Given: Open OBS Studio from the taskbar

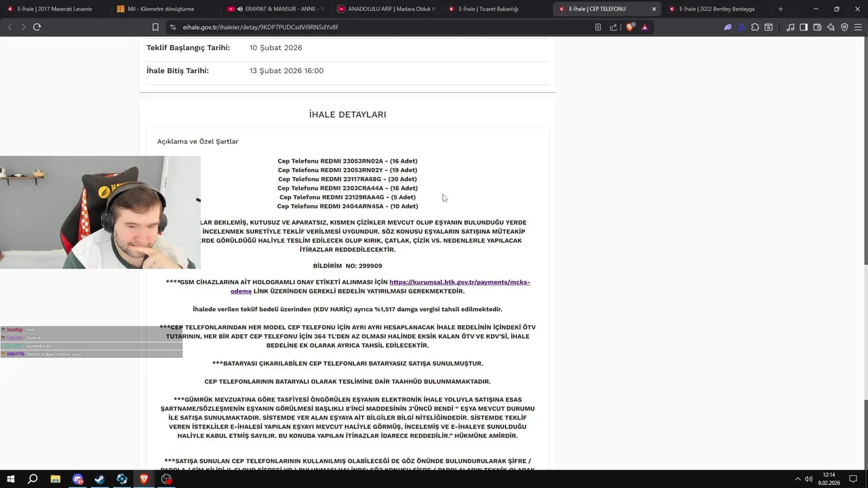Looking at the screenshot, I should (166, 479).
